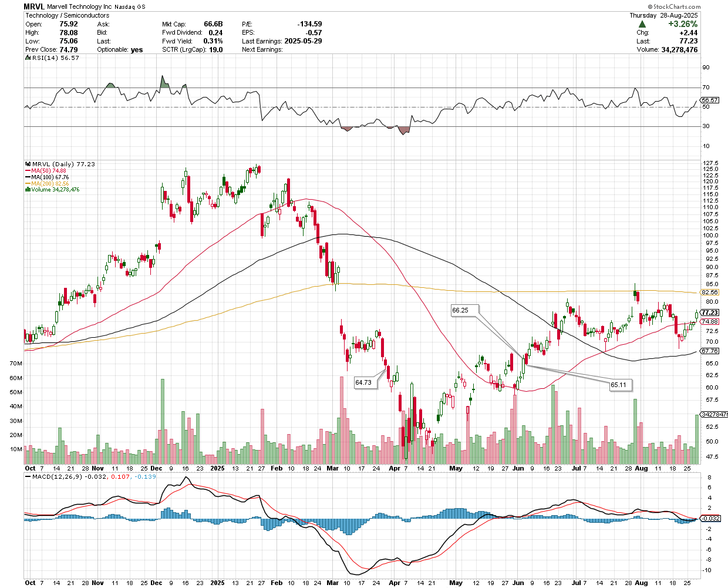Click the Last Earnings date 2025-05-29
This screenshot has width=728, height=588.
[303, 41]
